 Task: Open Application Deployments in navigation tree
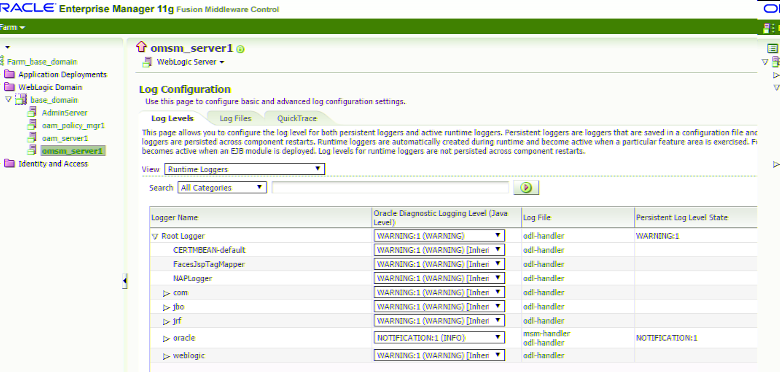62,75
